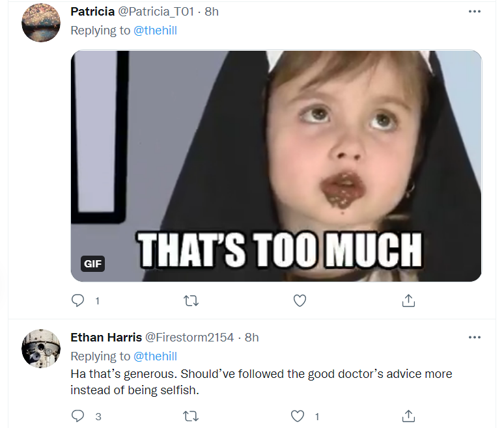The image size is (504, 428).
Task: Retweet Patricia's GIF tweet
Action: [x=191, y=301]
